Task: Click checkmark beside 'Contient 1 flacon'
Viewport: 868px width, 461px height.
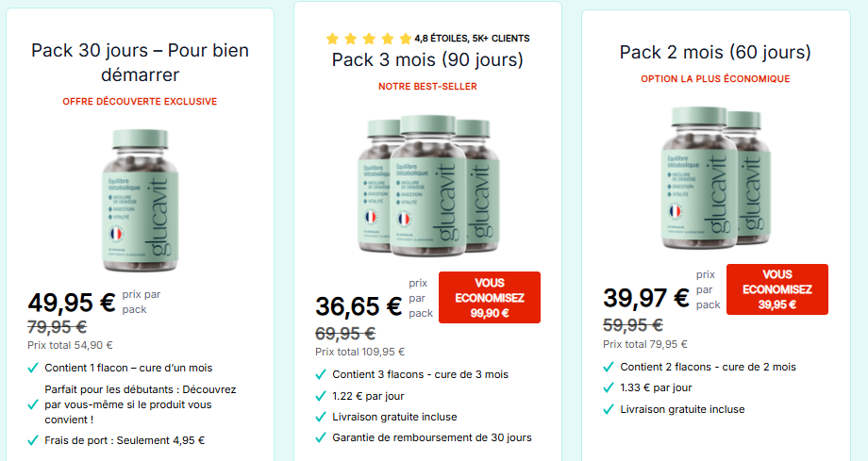Action: 33,366
